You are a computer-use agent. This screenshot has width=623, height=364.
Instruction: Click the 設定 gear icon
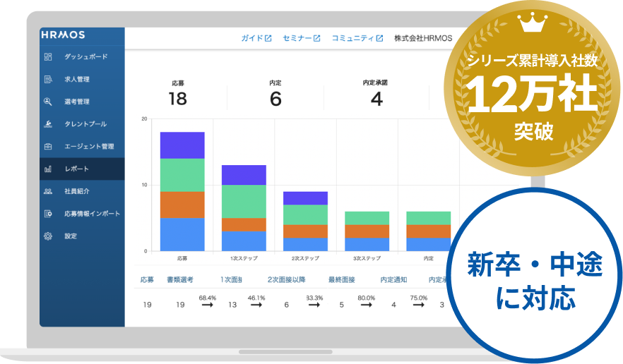pos(48,236)
